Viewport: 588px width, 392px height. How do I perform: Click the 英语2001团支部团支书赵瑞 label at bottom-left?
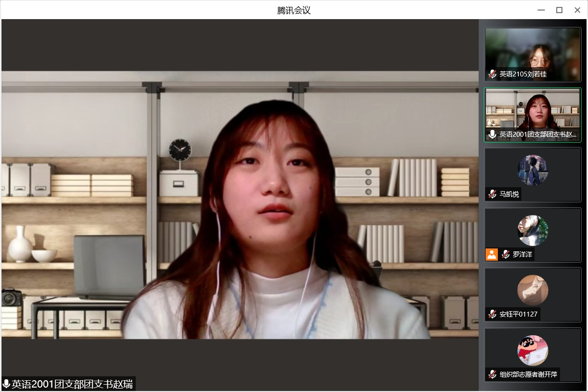[72, 384]
